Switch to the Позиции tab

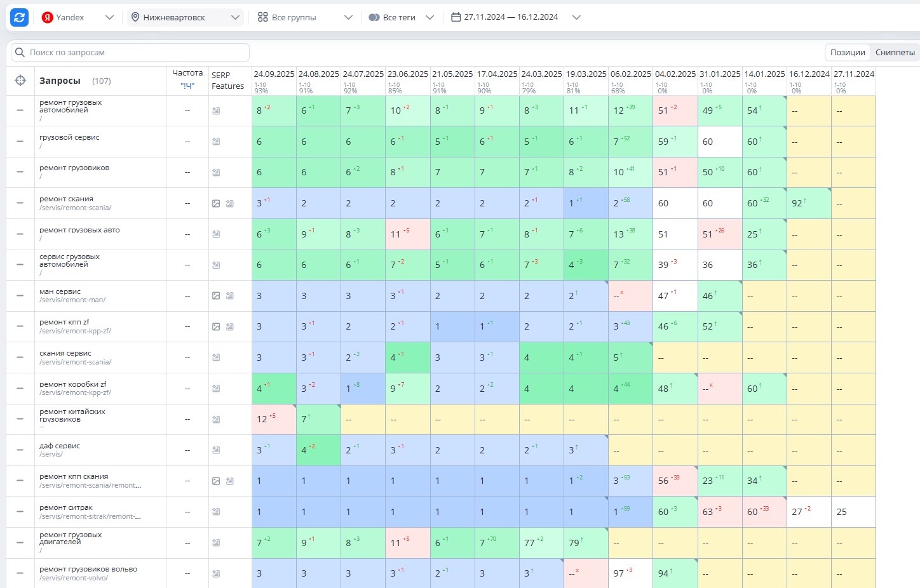[848, 52]
